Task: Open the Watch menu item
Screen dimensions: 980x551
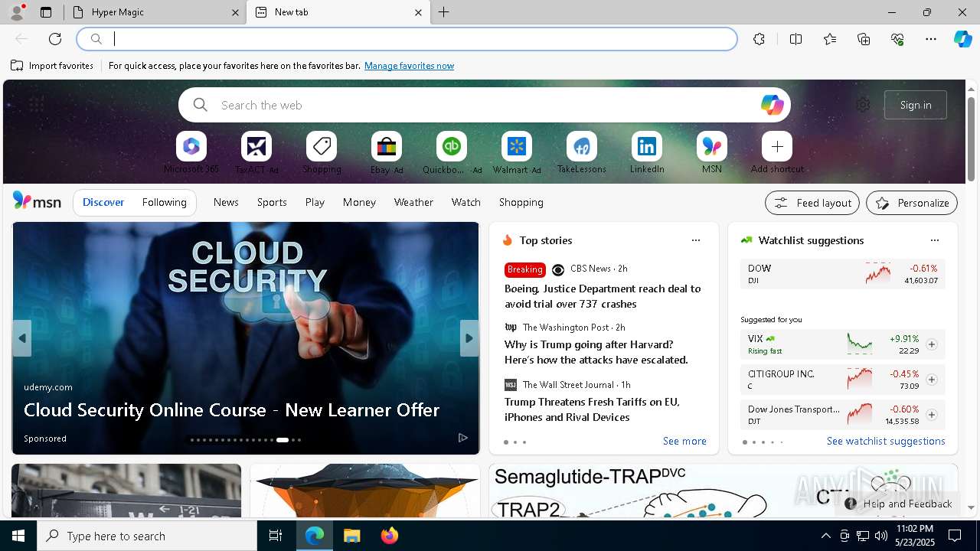Action: point(466,202)
